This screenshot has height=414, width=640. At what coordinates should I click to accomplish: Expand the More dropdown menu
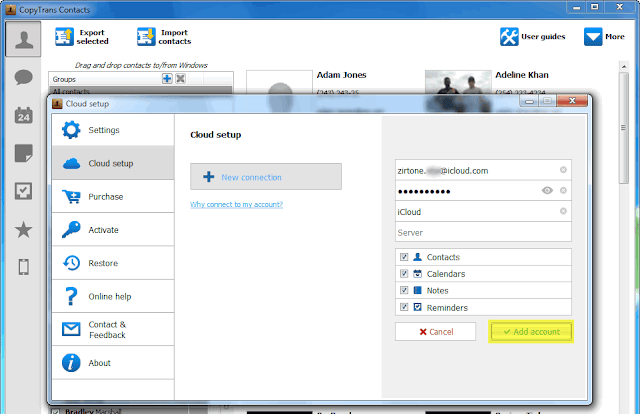pyautogui.click(x=604, y=37)
